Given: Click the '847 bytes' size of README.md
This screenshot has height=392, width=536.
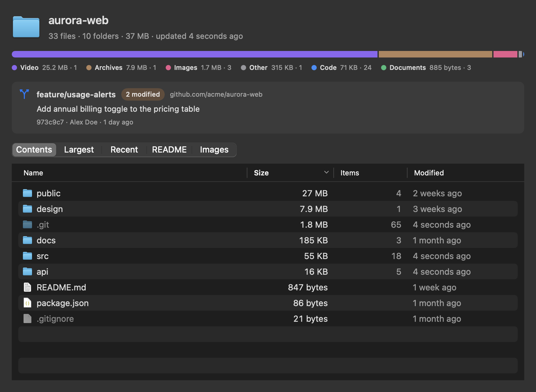Looking at the screenshot, I should 308,287.
